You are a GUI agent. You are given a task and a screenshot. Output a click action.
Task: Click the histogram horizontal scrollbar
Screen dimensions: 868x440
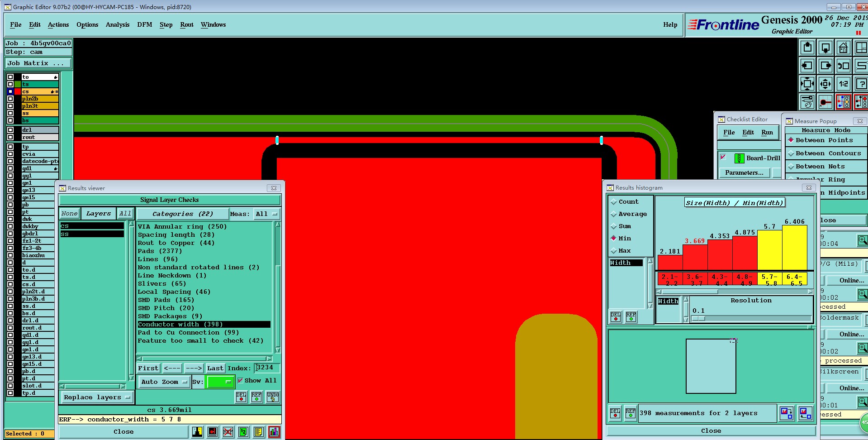pyautogui.click(x=735, y=292)
